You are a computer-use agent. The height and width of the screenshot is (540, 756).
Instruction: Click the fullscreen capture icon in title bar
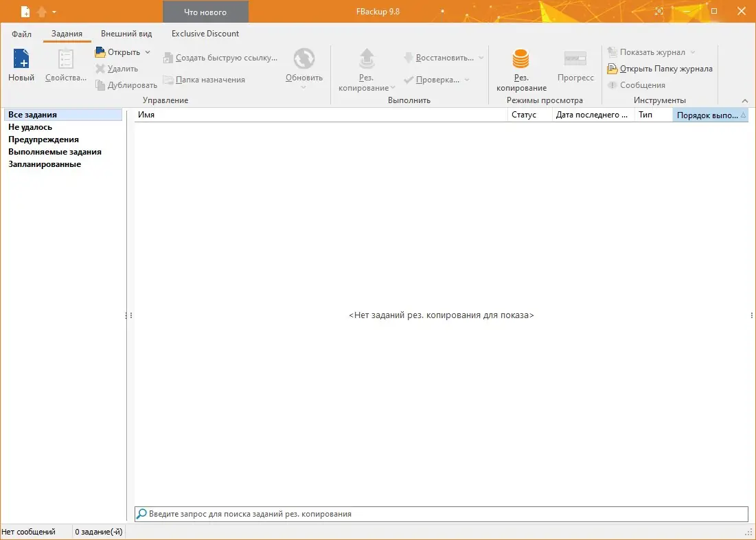point(659,11)
